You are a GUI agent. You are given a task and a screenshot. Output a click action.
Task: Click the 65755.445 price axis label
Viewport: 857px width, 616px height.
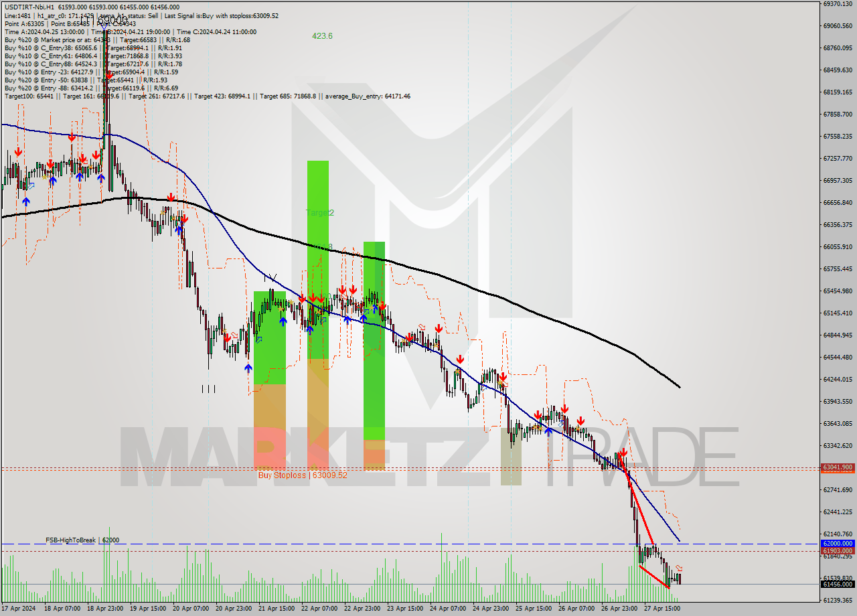pos(837,268)
